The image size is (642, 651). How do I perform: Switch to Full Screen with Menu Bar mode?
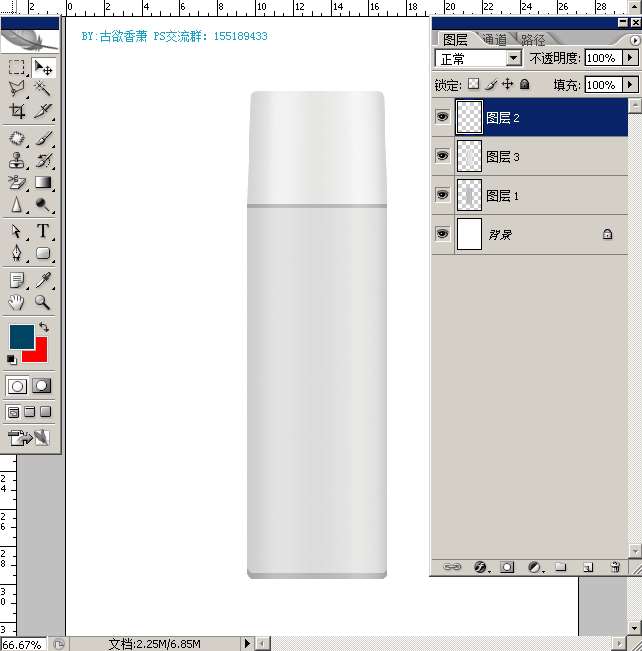[29, 412]
